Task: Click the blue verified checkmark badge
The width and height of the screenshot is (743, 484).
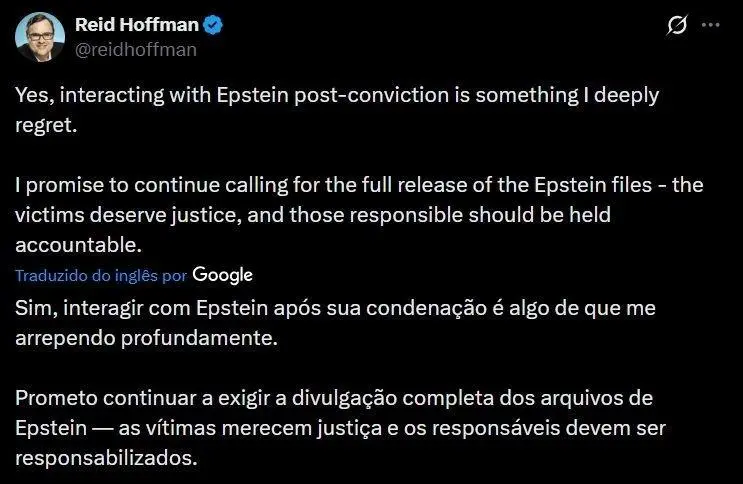Action: pos(214,25)
